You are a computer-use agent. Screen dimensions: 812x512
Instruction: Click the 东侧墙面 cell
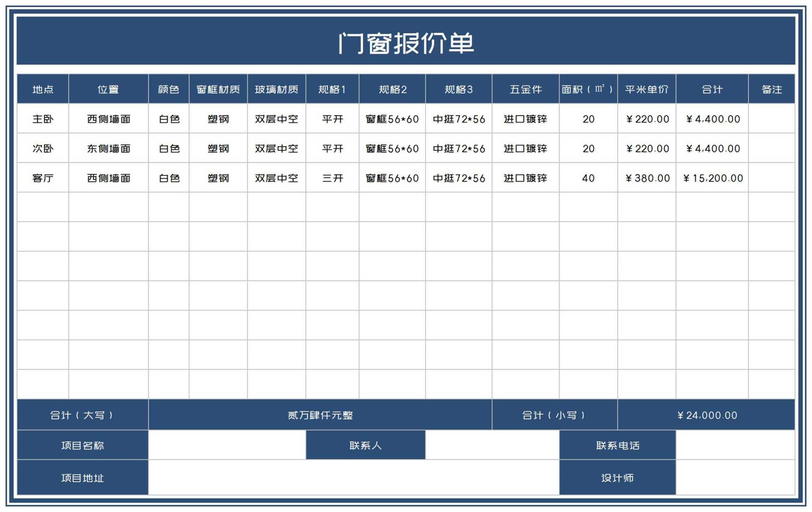(108, 149)
